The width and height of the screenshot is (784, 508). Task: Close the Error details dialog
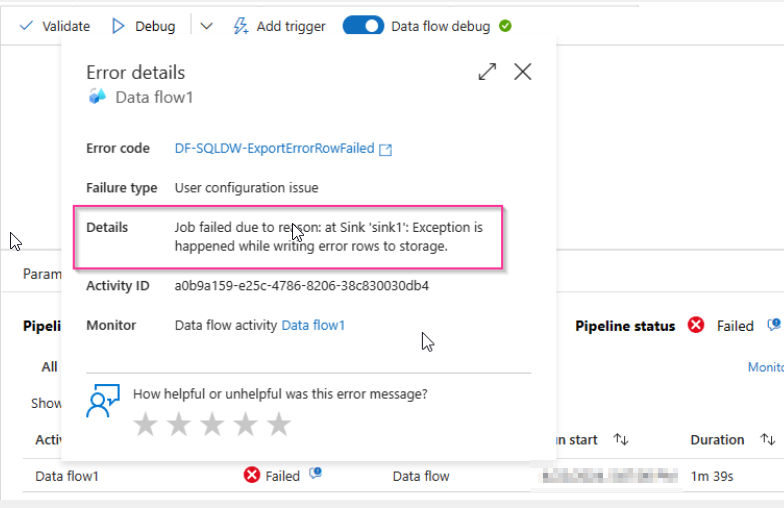click(x=522, y=72)
